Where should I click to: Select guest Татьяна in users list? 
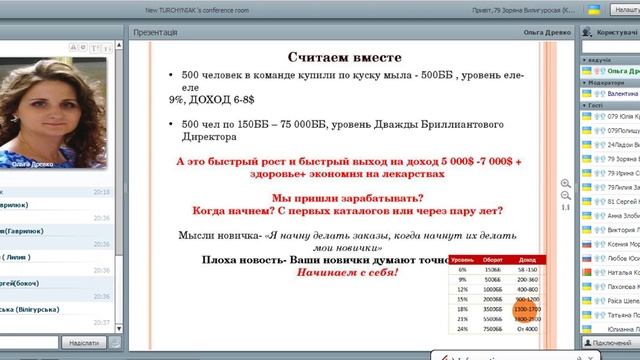click(x=611, y=315)
